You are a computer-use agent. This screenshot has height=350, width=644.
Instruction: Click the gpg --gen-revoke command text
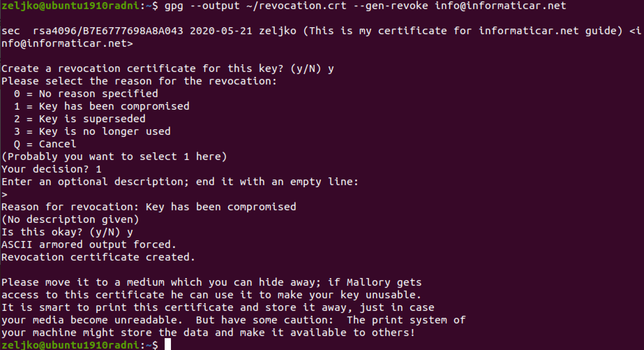point(365,6)
